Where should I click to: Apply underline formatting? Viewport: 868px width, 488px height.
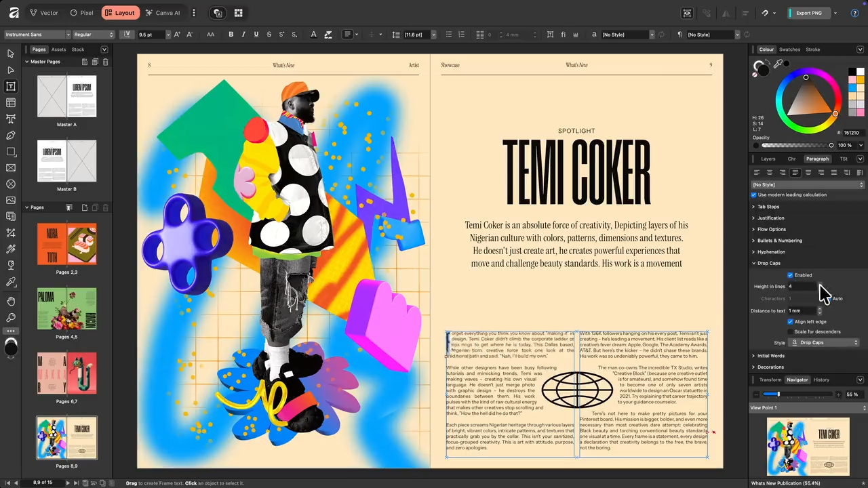pyautogui.click(x=256, y=35)
